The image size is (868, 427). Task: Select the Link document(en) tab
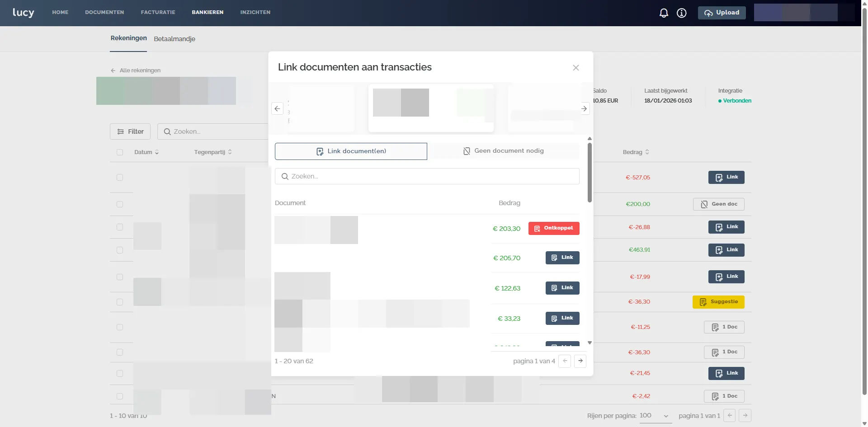click(x=351, y=151)
